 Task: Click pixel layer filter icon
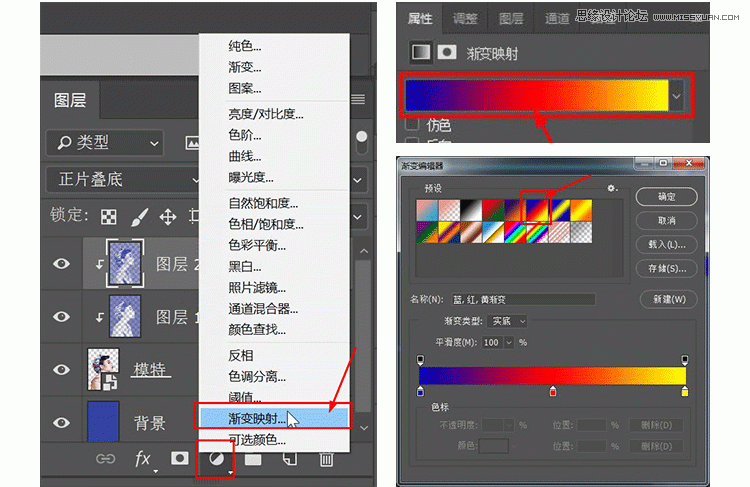pyautogui.click(x=192, y=142)
